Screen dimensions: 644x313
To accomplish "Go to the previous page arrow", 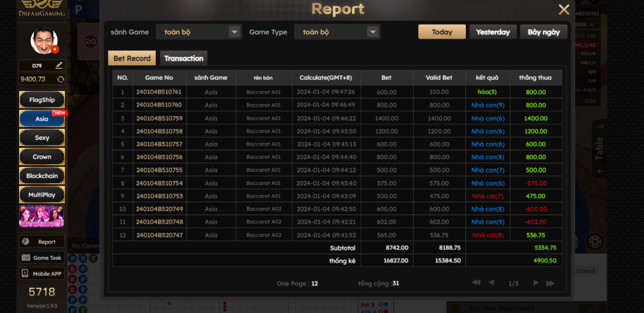I will (491, 283).
